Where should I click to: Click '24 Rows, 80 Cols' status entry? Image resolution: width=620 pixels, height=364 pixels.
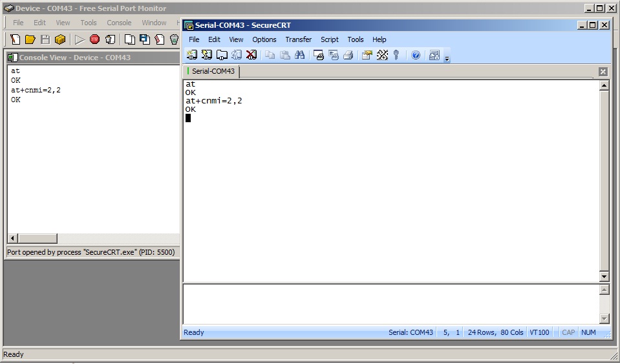495,332
